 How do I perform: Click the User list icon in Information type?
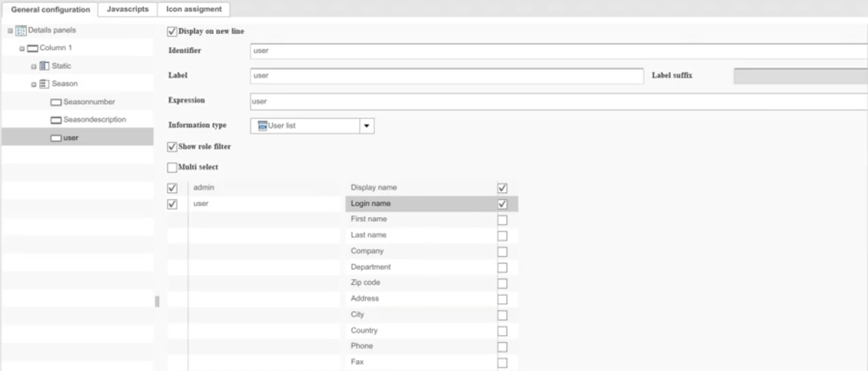coord(262,126)
